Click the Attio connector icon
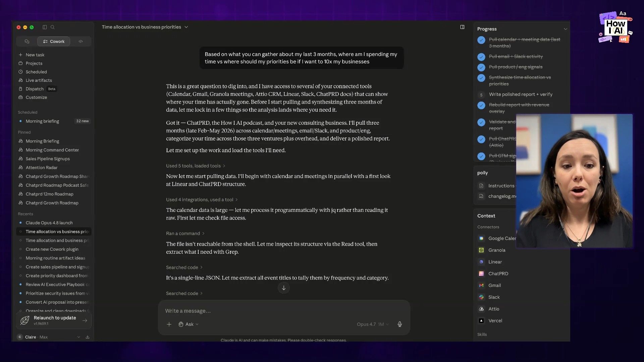This screenshot has height=362, width=644. 481,309
